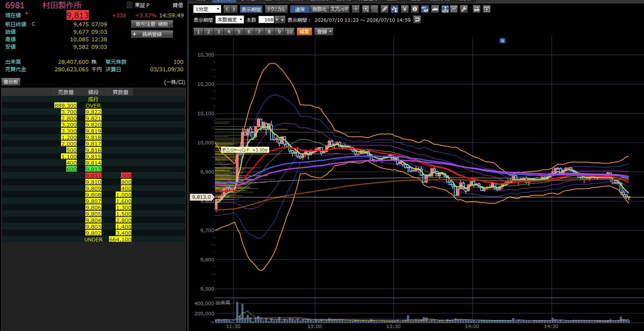This screenshot has height=331, width=644.
Task: Reset the display period with return arrow
Action: tap(417, 20)
